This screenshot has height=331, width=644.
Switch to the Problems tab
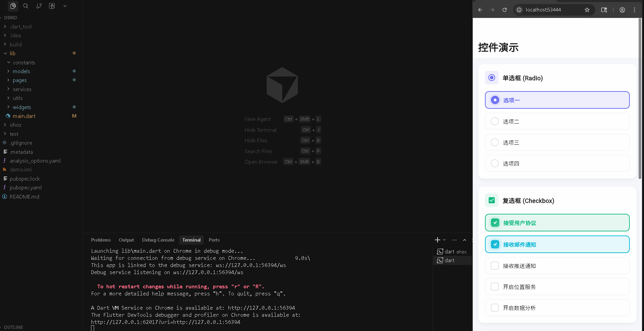pos(101,240)
